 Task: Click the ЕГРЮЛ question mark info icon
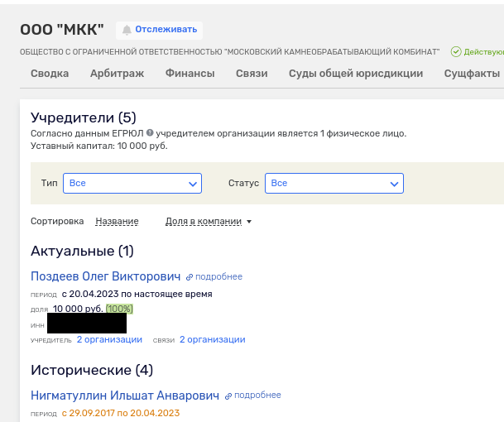coord(150,132)
